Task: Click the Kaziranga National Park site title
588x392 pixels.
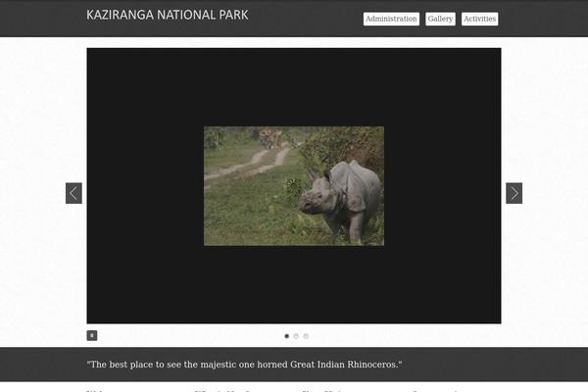Action: [168, 15]
